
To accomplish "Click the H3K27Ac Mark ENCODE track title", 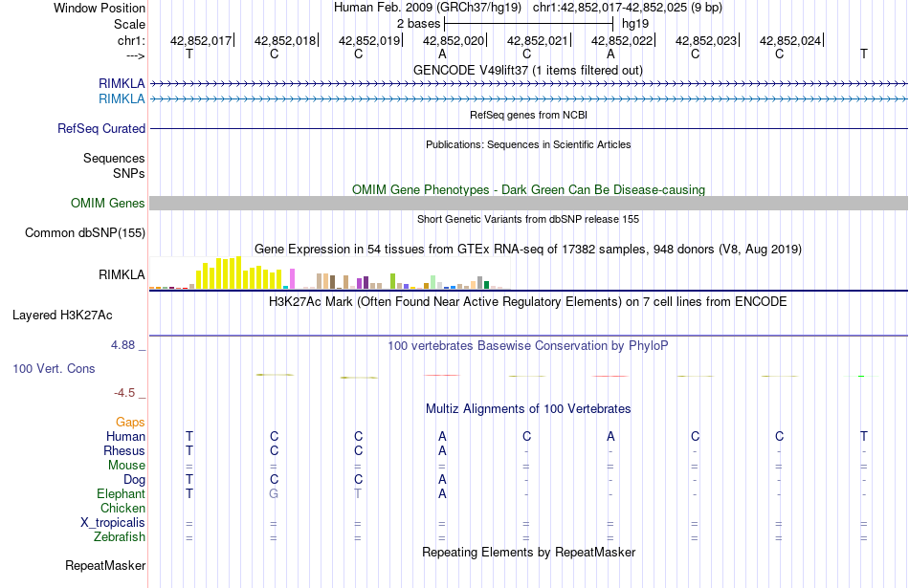I will [x=527, y=302].
